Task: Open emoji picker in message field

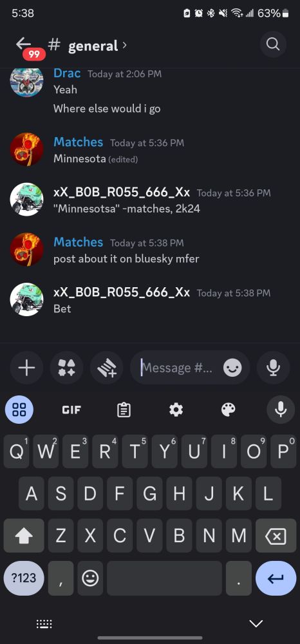Action: pos(232,368)
